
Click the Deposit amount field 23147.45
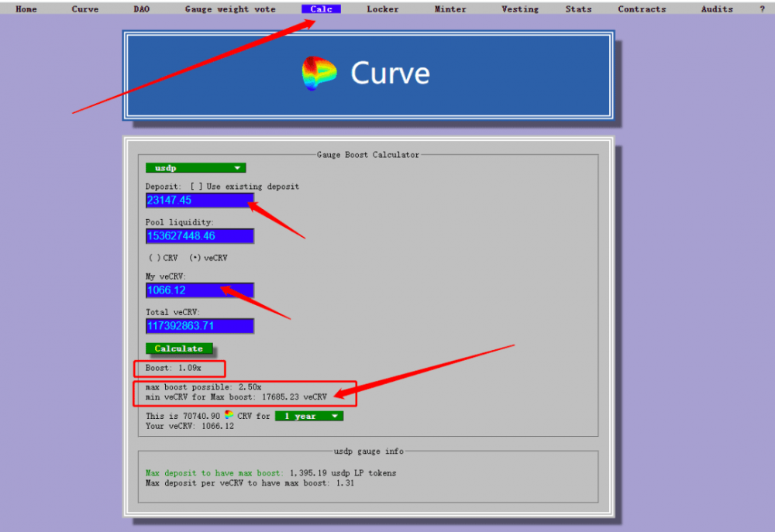(x=200, y=200)
